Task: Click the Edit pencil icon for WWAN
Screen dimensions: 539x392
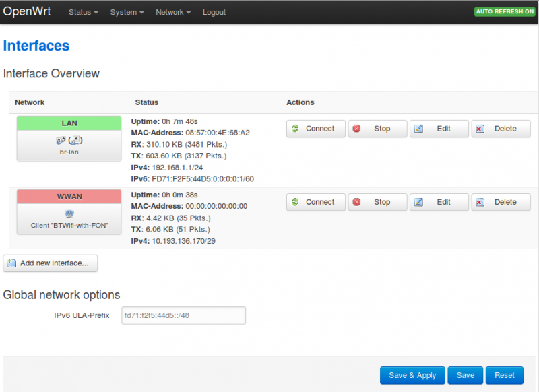Action: pos(419,202)
